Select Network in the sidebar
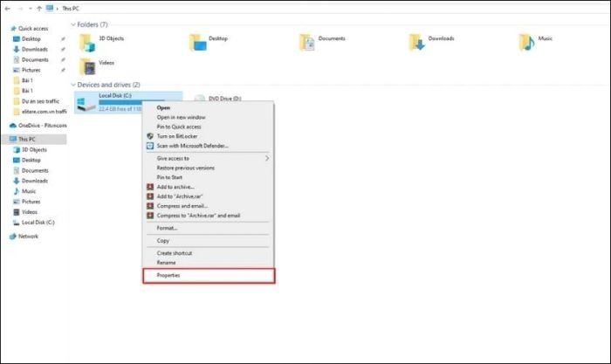The image size is (611, 364). coord(28,237)
